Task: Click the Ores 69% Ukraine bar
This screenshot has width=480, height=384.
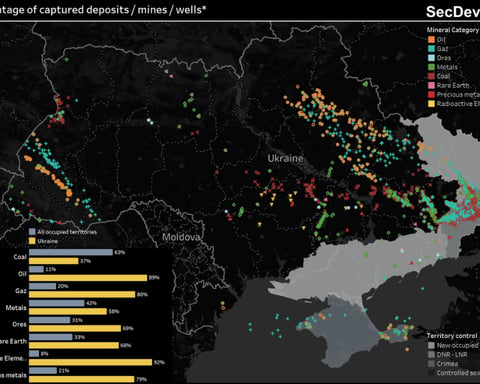Action: click(75, 328)
